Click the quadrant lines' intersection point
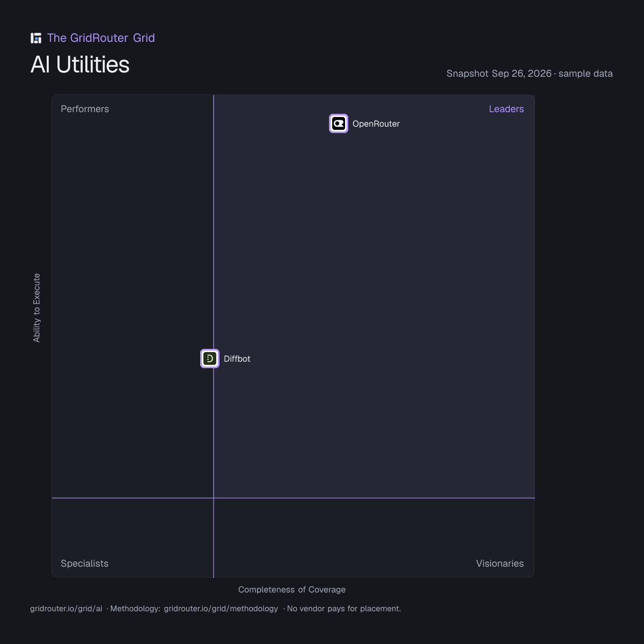Viewport: 644px width, 644px height. click(x=214, y=498)
